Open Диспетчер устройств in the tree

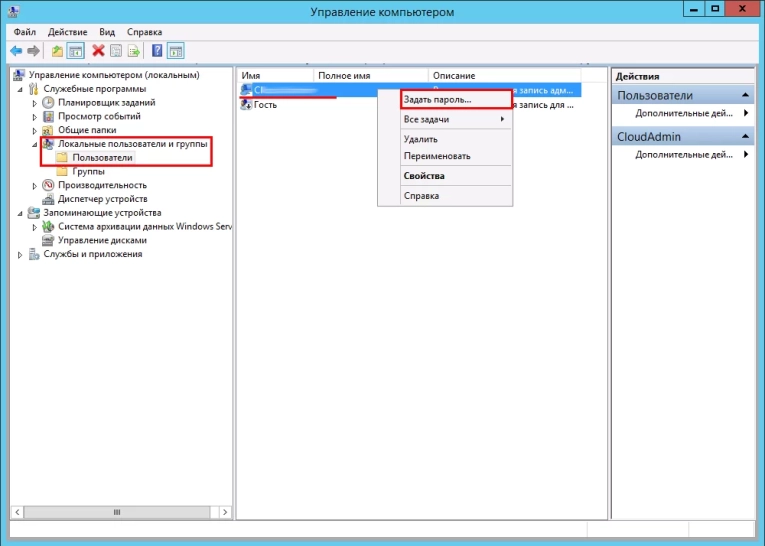102,199
